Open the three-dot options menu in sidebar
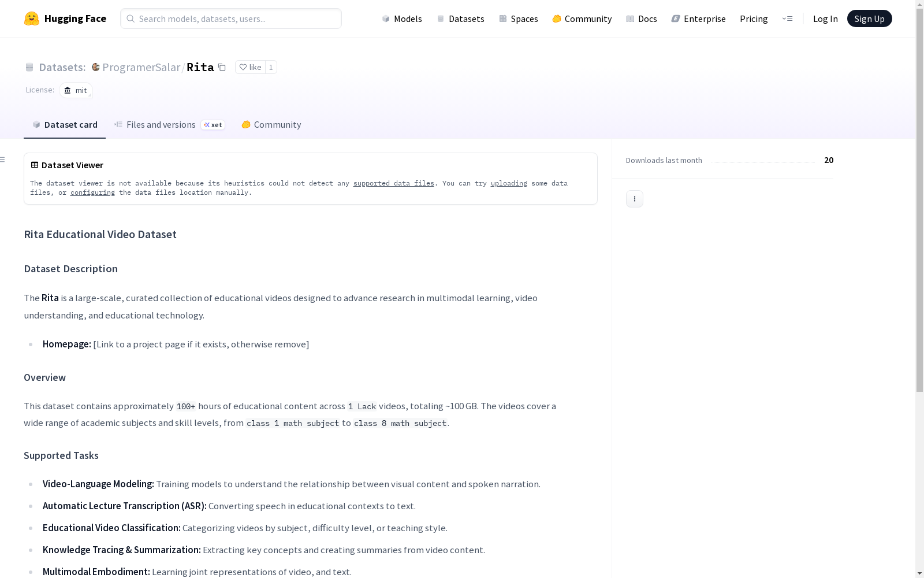The image size is (924, 578). pyautogui.click(x=635, y=199)
